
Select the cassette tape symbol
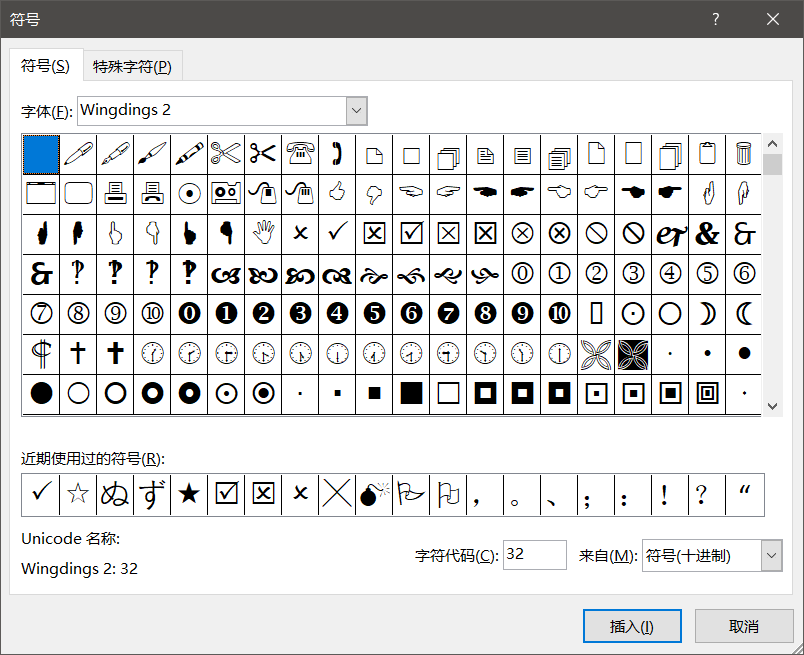pos(226,192)
